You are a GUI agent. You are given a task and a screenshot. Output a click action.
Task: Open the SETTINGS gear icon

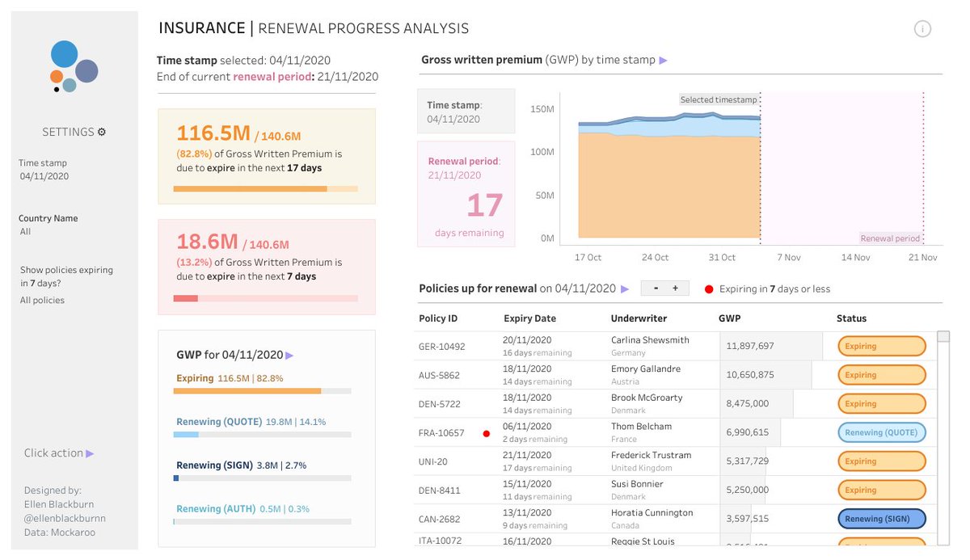[x=102, y=133]
